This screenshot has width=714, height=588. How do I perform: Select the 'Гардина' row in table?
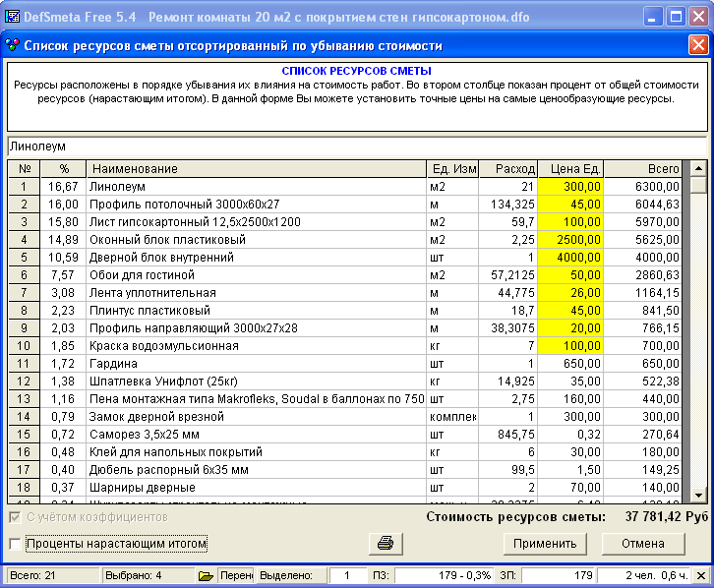(256, 364)
